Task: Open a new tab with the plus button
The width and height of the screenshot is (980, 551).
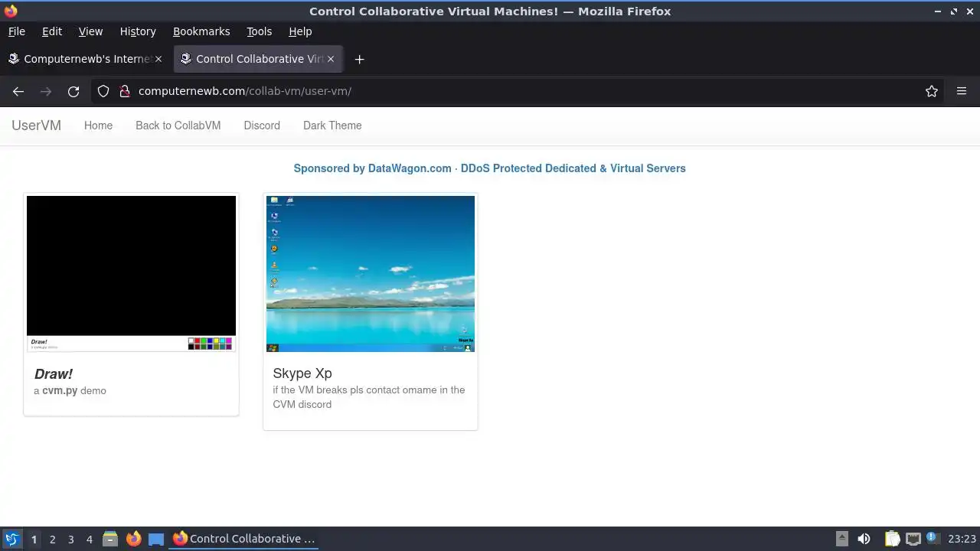Action: pyautogui.click(x=359, y=59)
